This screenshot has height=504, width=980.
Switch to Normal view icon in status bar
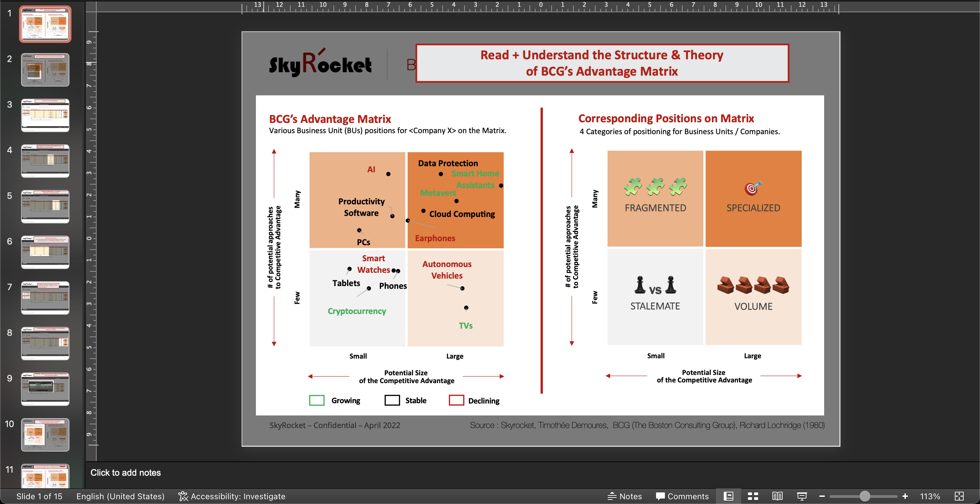[729, 496]
